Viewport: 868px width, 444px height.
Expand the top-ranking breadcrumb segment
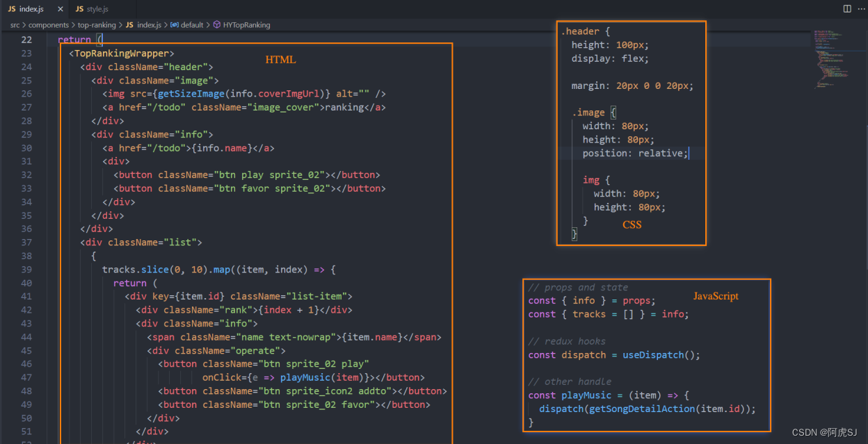[x=97, y=25]
